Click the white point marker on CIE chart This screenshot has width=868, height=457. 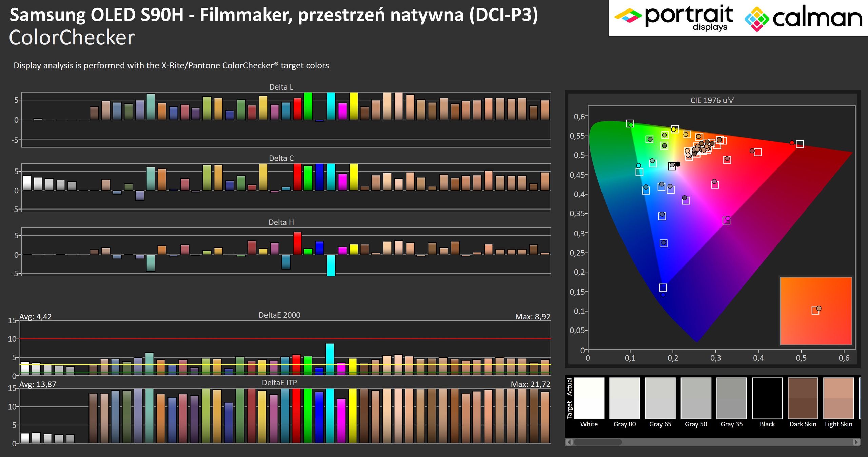point(672,166)
